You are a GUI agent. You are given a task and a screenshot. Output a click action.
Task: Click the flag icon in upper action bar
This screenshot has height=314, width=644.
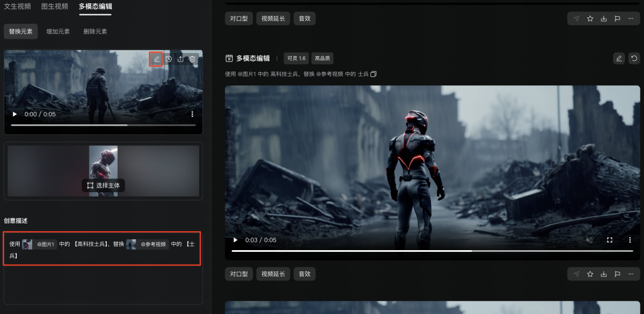(617, 19)
